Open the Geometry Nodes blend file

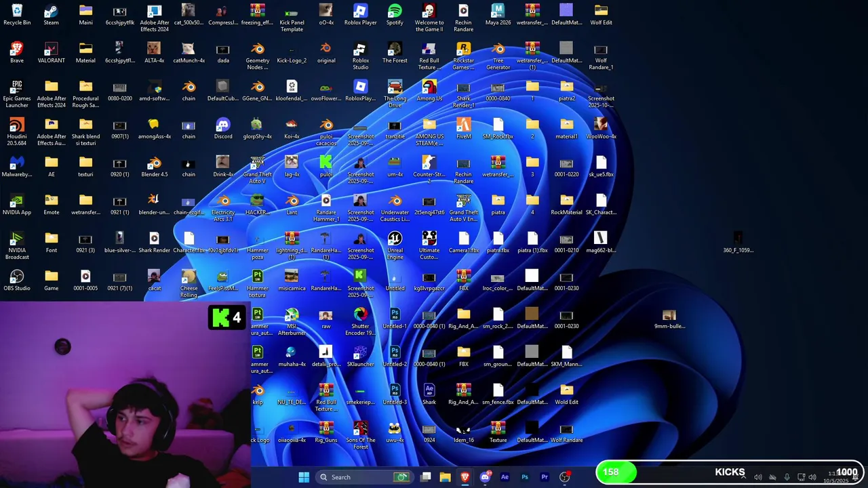tap(258, 56)
